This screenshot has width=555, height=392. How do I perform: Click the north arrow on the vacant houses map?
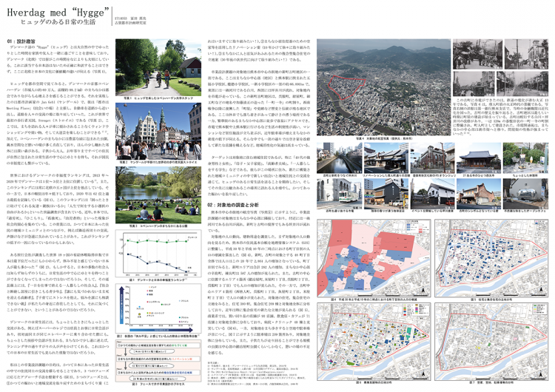click(x=541, y=374)
